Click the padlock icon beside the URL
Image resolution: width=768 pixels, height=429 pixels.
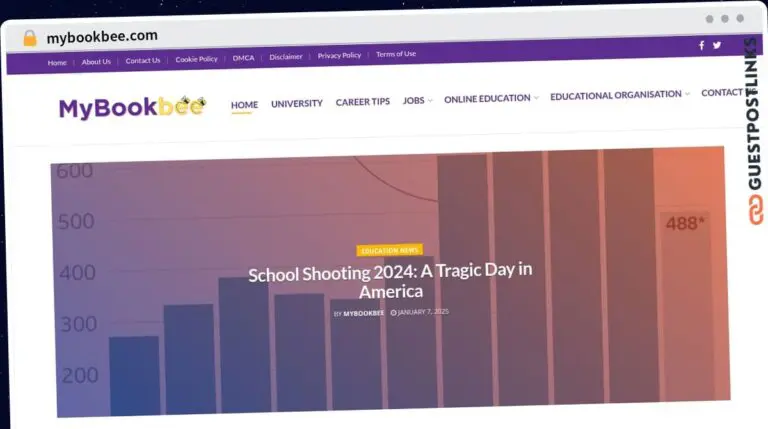(30, 38)
